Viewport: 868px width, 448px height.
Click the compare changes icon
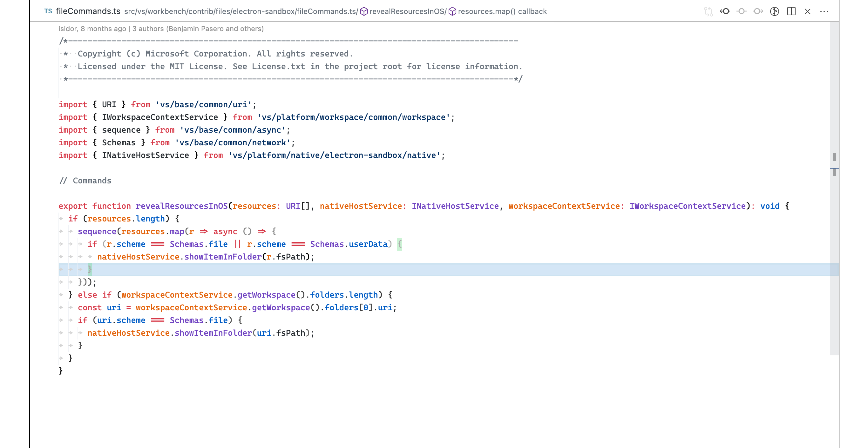pyautogui.click(x=709, y=11)
